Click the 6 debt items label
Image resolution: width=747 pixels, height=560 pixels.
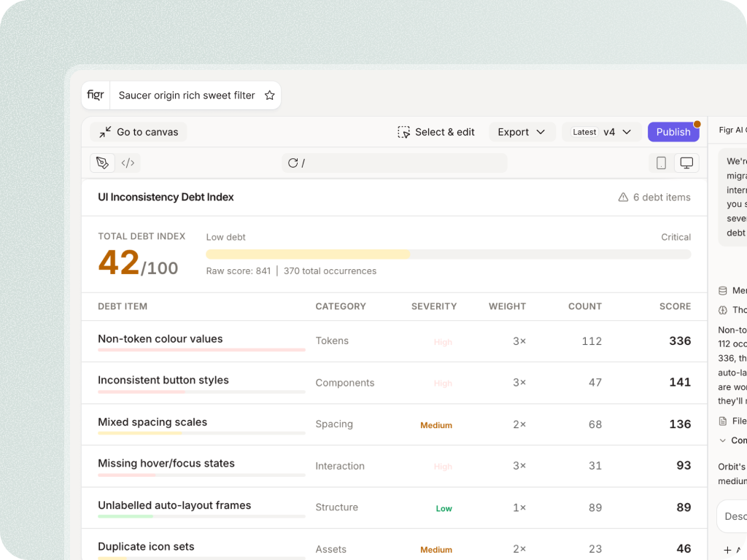point(661,197)
